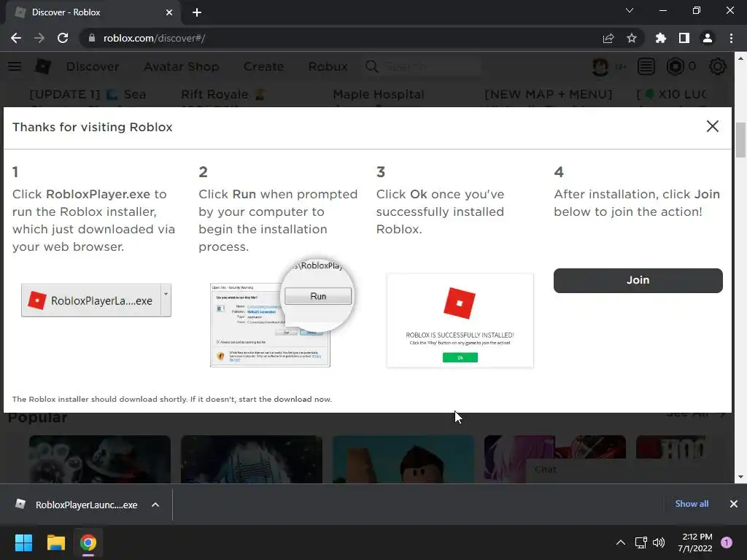This screenshot has width=747, height=560.
Task: Open the tab search chevron
Action: [630, 10]
